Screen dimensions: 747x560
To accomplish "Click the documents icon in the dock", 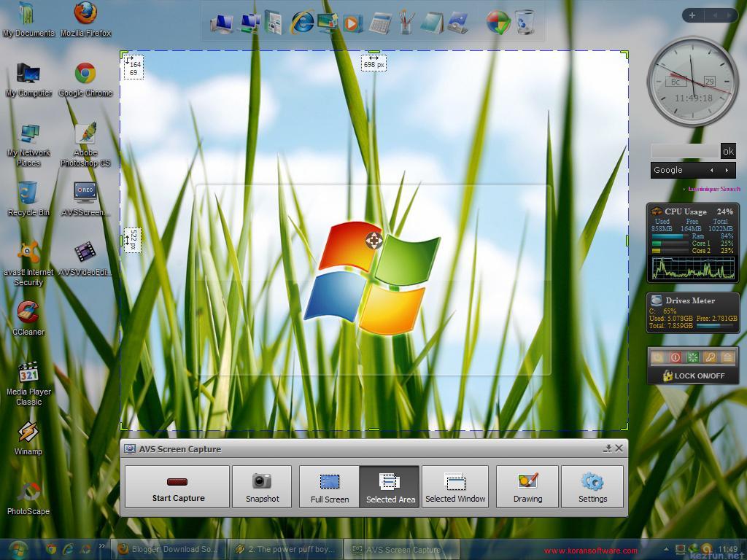I will pyautogui.click(x=274, y=23).
